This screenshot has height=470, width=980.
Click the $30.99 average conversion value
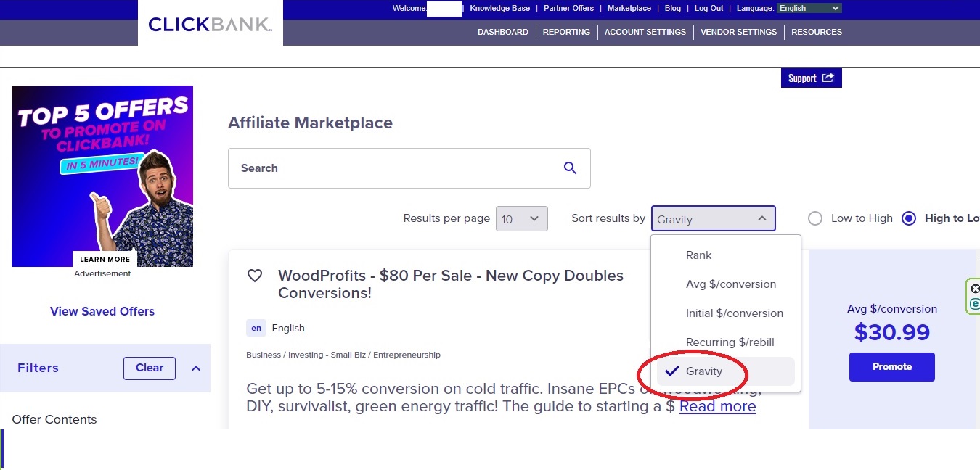(892, 332)
